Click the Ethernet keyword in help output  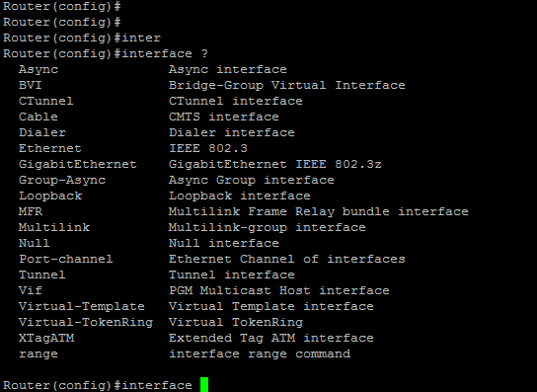[x=50, y=148]
